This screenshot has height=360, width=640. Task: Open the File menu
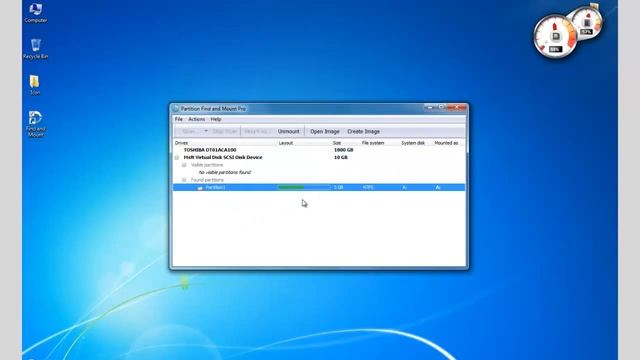click(179, 119)
